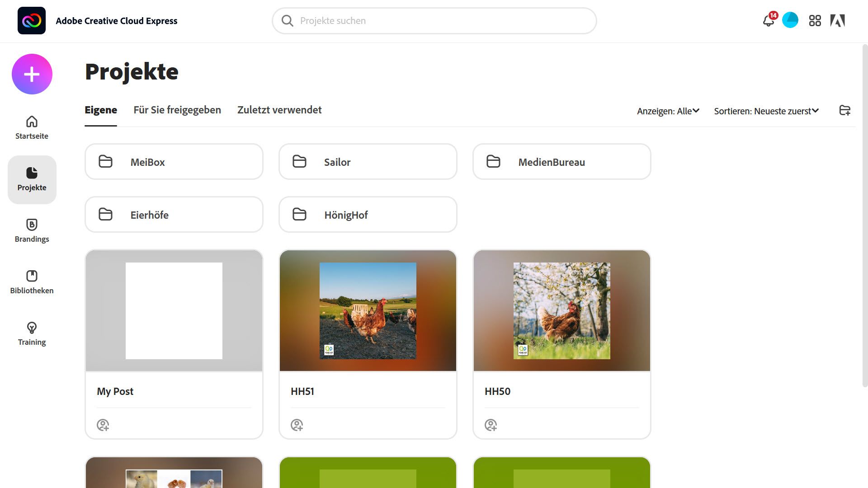The height and width of the screenshot is (488, 868).
Task: Switch to Für Sie freigegeben tab
Action: pyautogui.click(x=177, y=110)
